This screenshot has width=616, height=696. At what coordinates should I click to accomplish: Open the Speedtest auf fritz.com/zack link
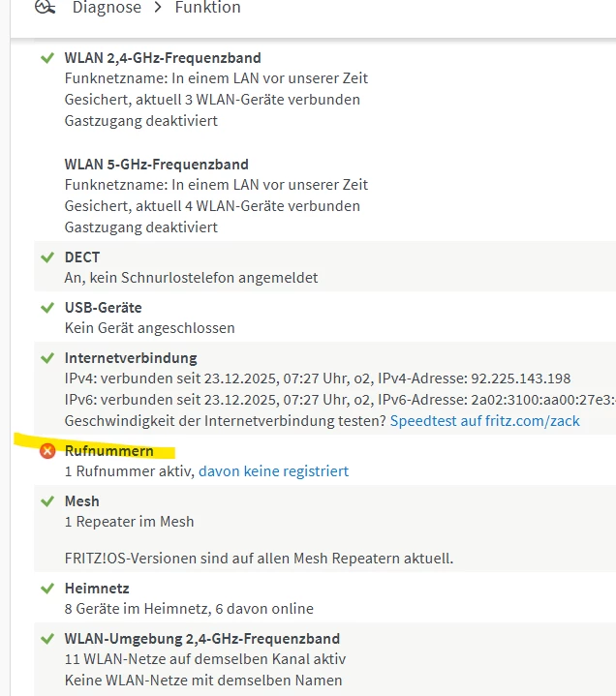pyautogui.click(x=485, y=421)
